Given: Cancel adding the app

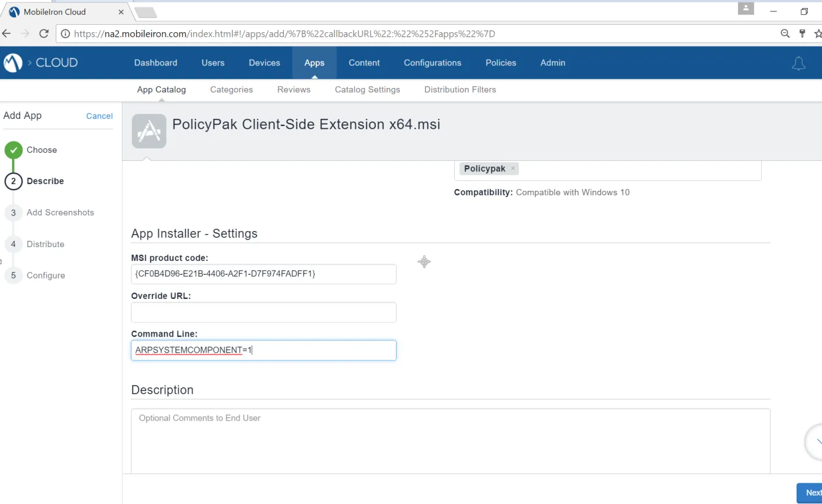Looking at the screenshot, I should point(99,116).
